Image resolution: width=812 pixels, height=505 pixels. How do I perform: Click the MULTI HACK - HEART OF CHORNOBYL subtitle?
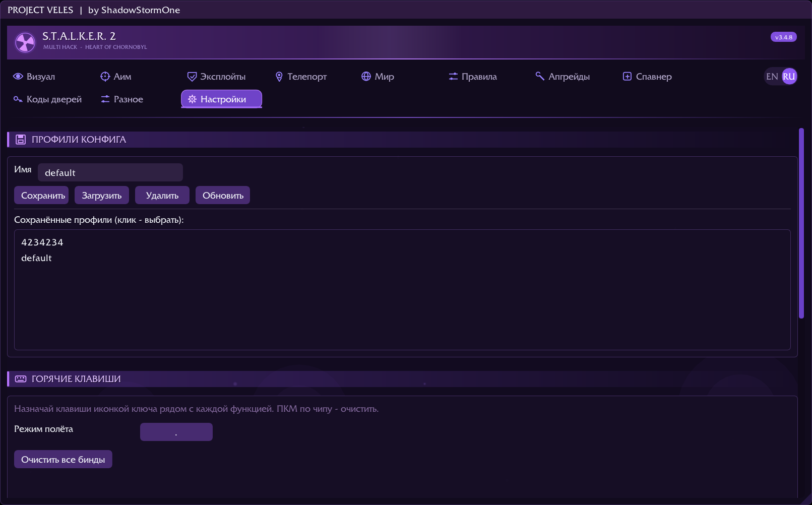tap(95, 47)
